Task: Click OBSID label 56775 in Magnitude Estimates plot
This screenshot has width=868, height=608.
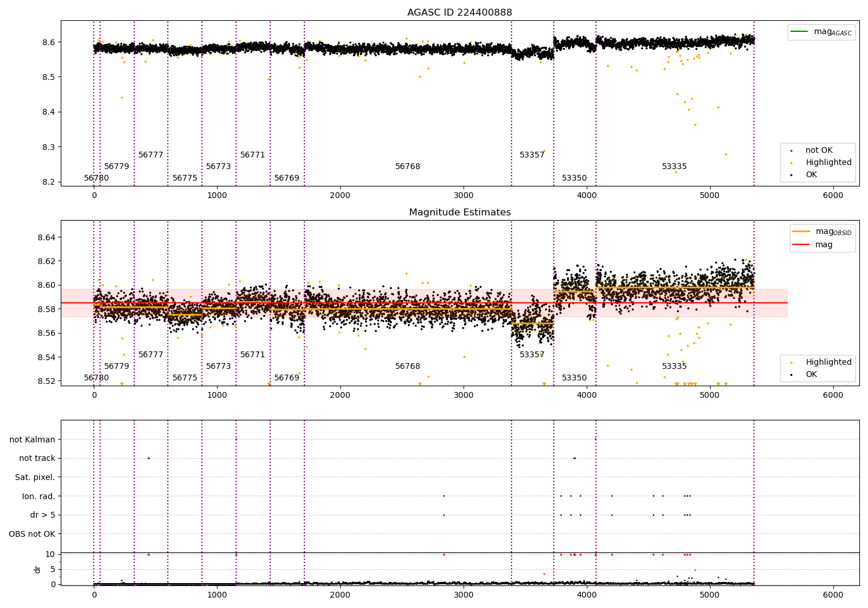Action: tap(185, 378)
